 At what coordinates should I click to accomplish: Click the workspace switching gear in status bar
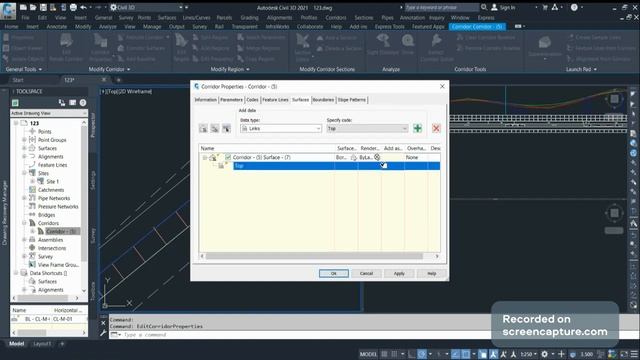point(544,354)
